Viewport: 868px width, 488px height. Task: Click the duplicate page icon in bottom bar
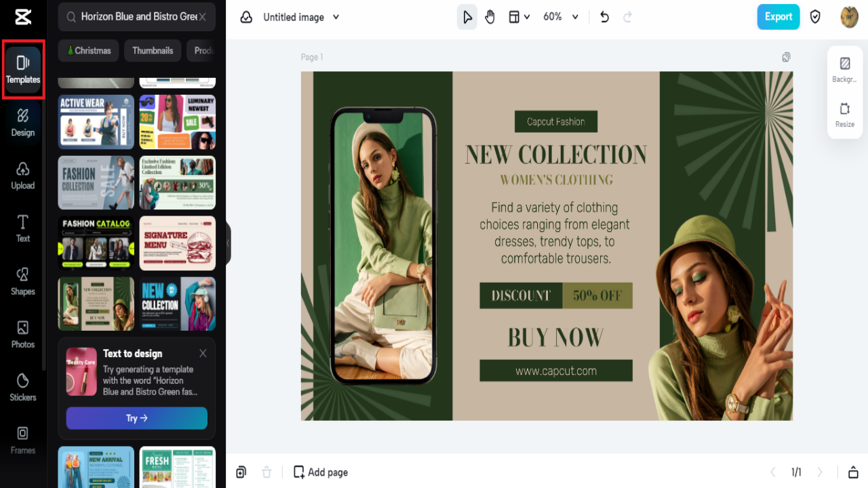click(x=241, y=472)
